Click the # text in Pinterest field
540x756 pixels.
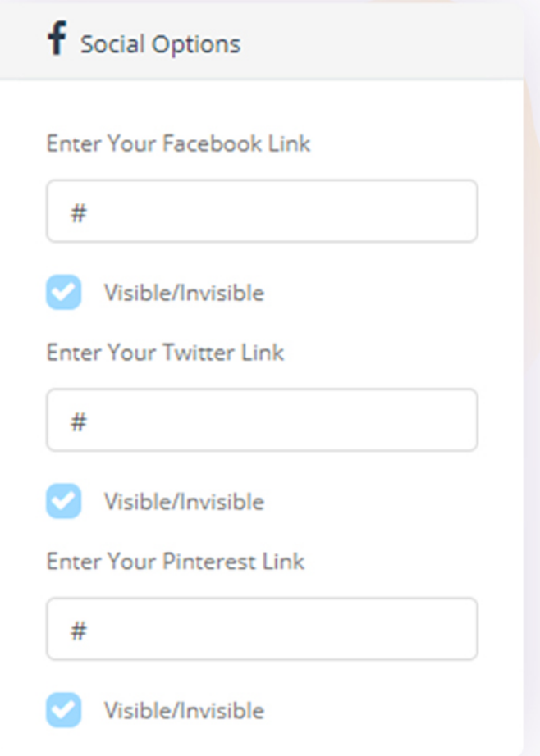(x=79, y=631)
